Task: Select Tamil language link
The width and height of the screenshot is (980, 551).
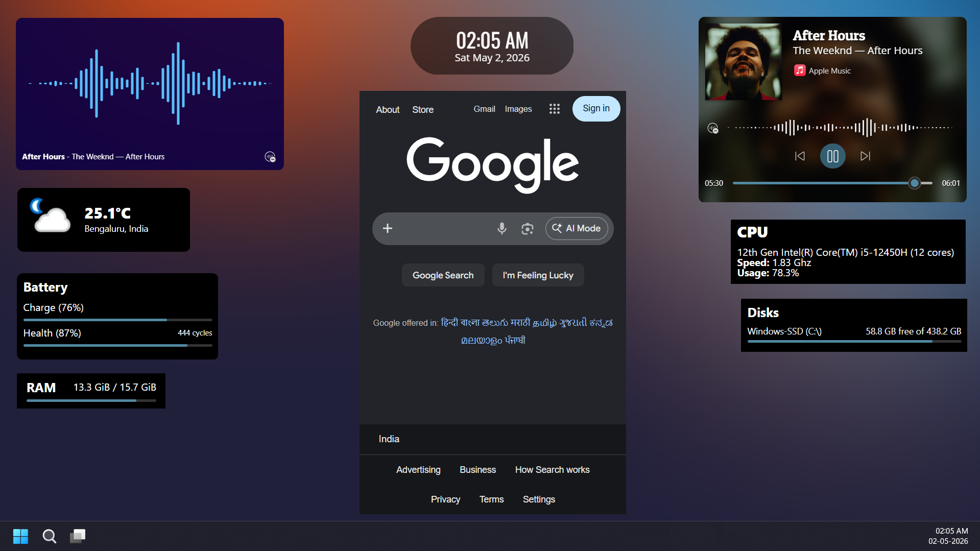Action: coord(544,323)
